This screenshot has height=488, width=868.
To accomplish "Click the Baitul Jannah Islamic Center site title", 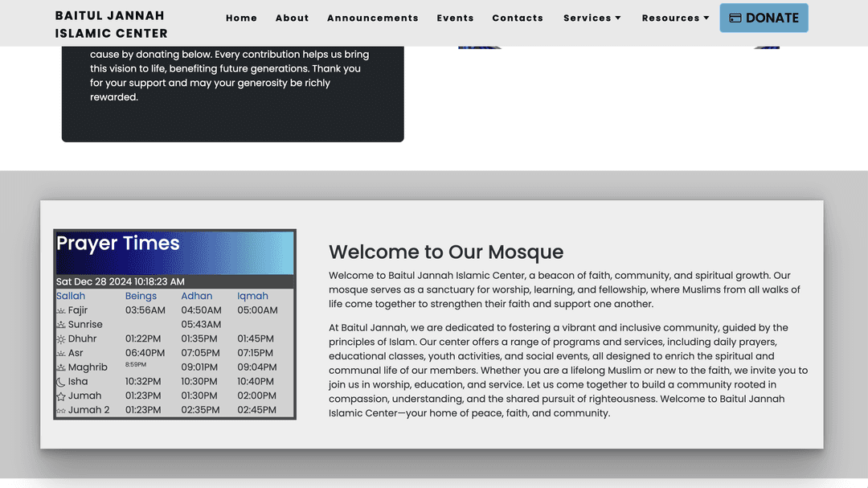I will (111, 24).
